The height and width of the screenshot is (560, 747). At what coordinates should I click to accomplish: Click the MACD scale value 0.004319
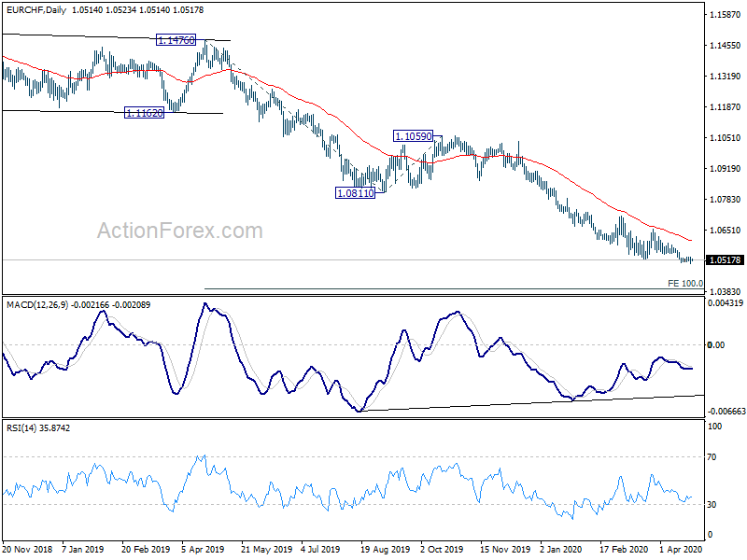click(x=726, y=303)
